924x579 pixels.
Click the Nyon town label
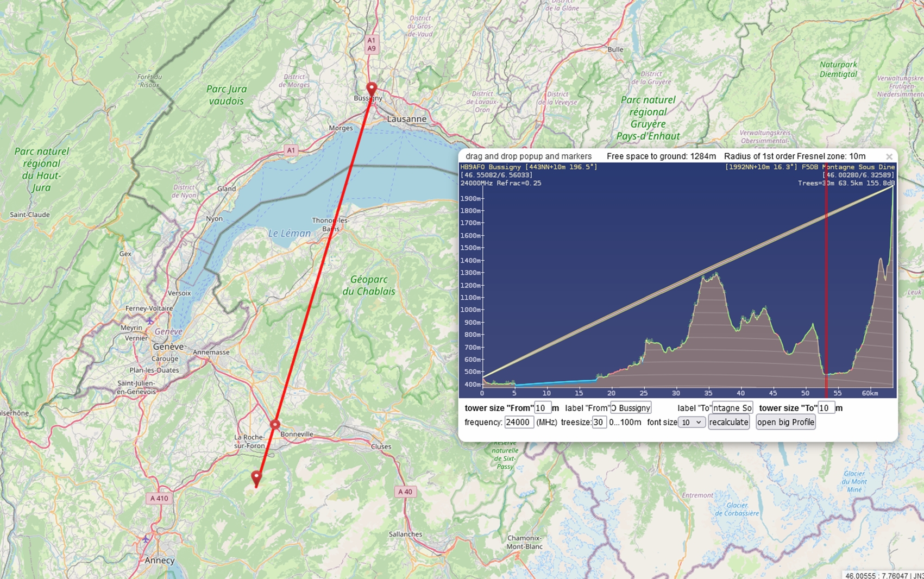tap(214, 218)
